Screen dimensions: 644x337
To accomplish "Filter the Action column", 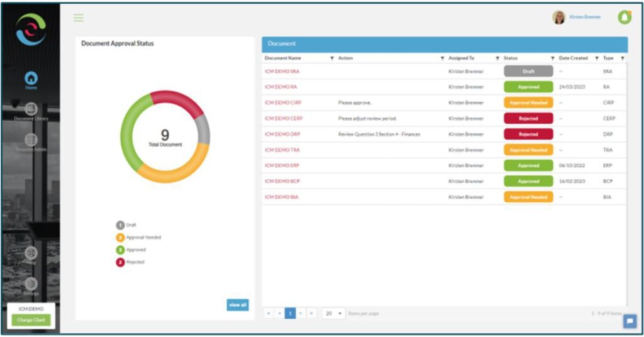I will click(442, 58).
